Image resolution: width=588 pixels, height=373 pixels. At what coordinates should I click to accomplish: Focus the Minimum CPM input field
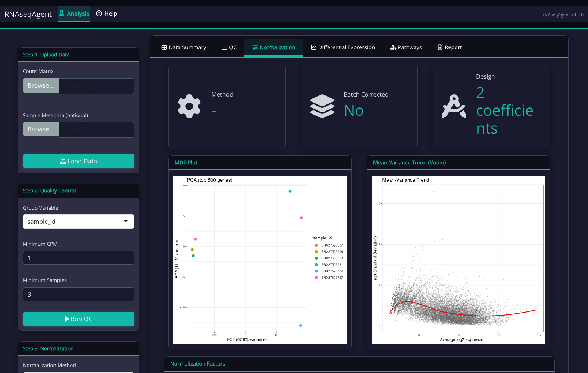pyautogui.click(x=78, y=258)
